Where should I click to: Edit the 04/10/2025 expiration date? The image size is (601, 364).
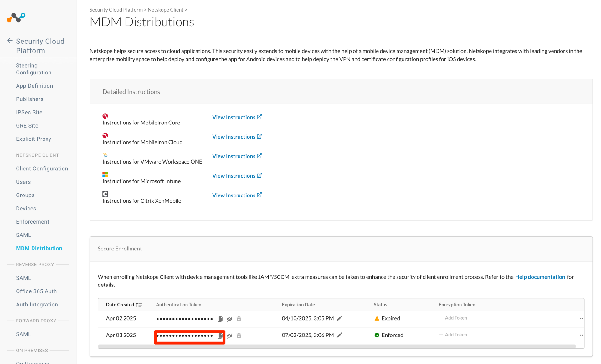click(x=340, y=318)
